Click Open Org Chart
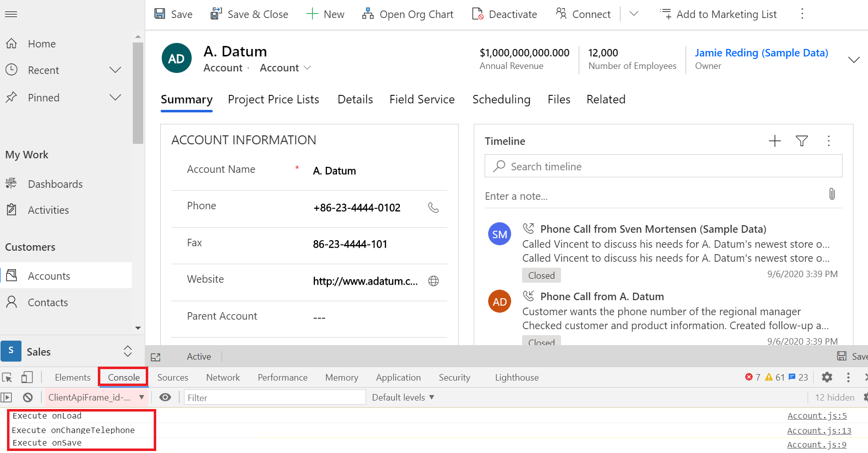 click(408, 14)
